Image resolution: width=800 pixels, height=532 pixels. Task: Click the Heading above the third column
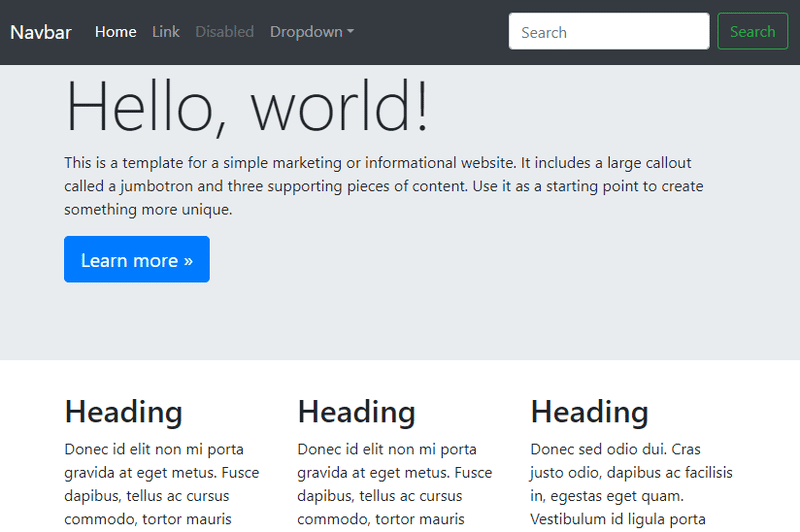589,412
